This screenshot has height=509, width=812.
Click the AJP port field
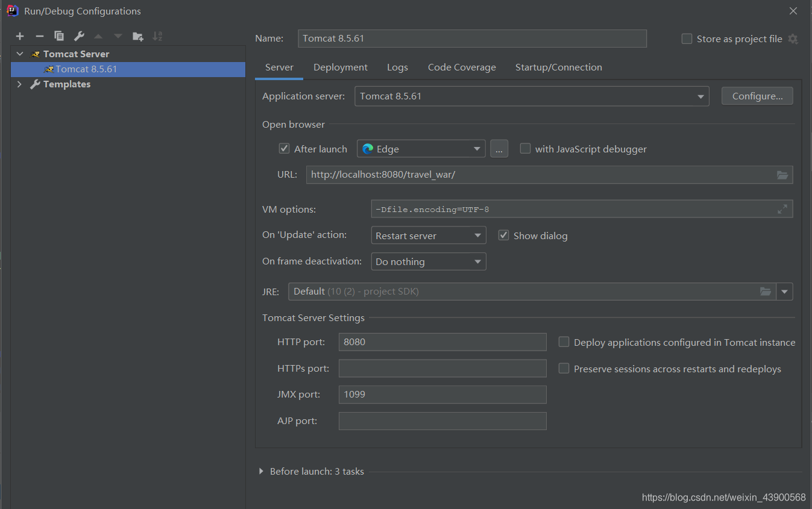(442, 421)
